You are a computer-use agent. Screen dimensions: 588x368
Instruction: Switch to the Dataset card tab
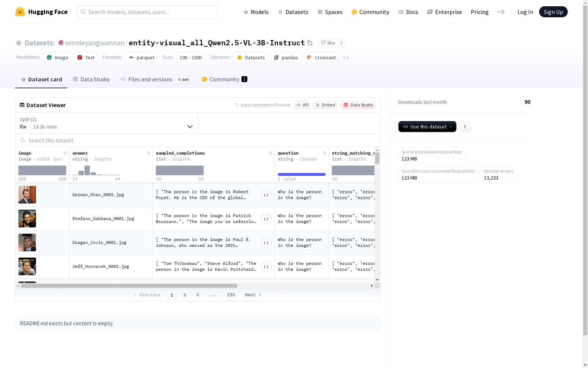point(41,79)
